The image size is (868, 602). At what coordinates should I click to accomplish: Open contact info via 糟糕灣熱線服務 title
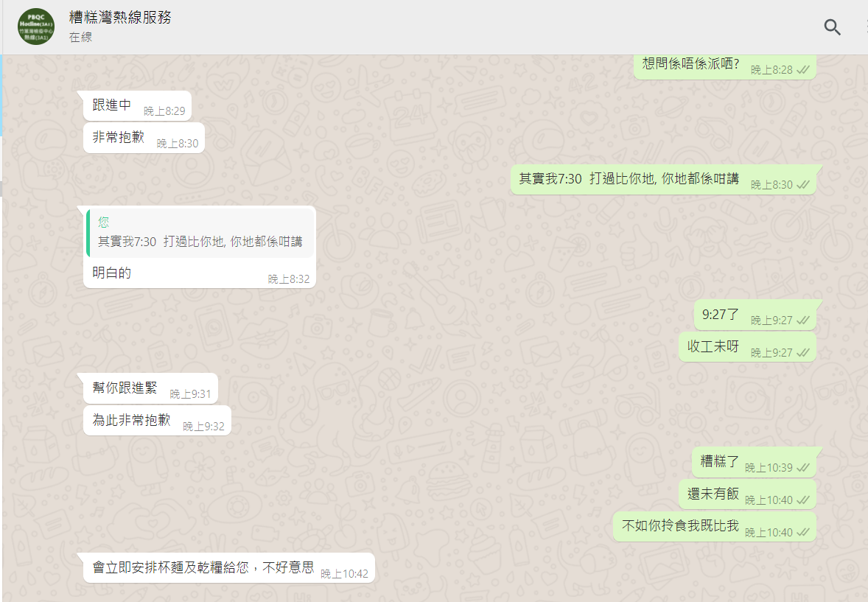click(120, 17)
